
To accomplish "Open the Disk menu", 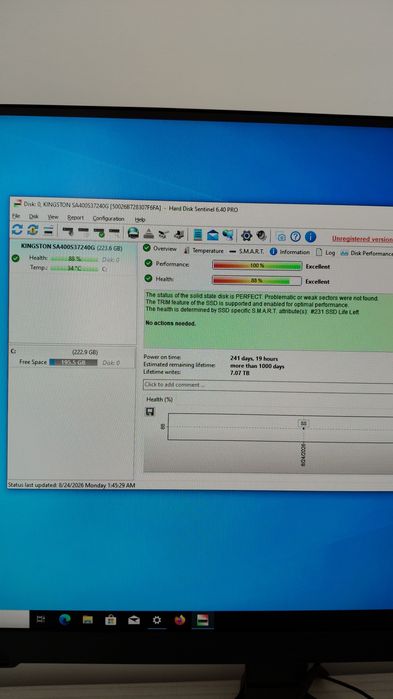I will click(34, 217).
